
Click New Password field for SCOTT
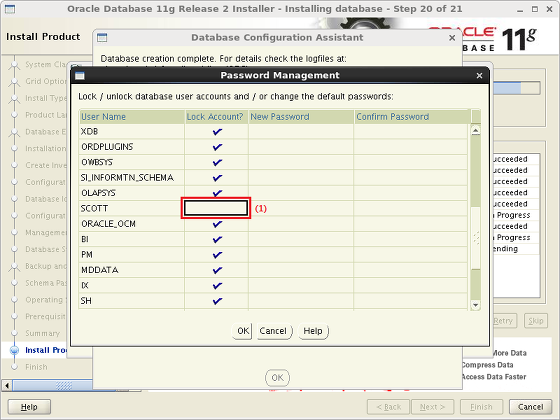(301, 208)
